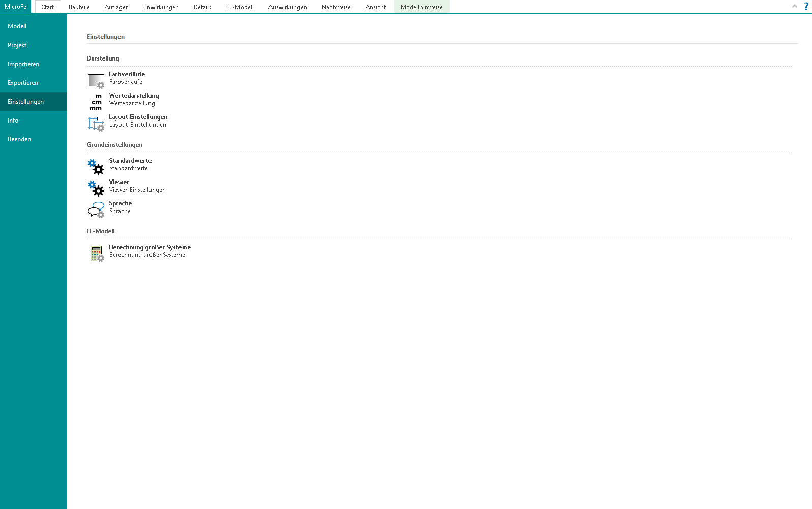The height and width of the screenshot is (509, 812).
Task: Open the Ansicht tab
Action: pos(376,7)
